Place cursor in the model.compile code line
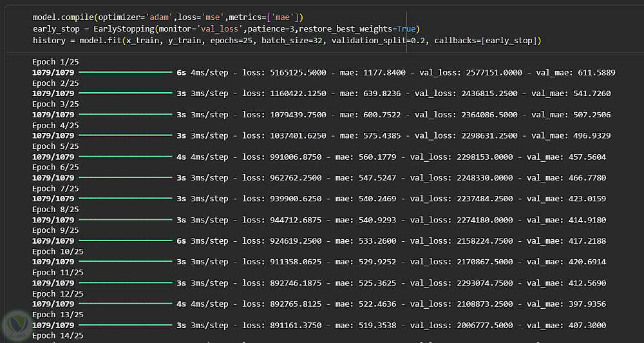Viewport: 644px width, 343px height. (x=168, y=17)
